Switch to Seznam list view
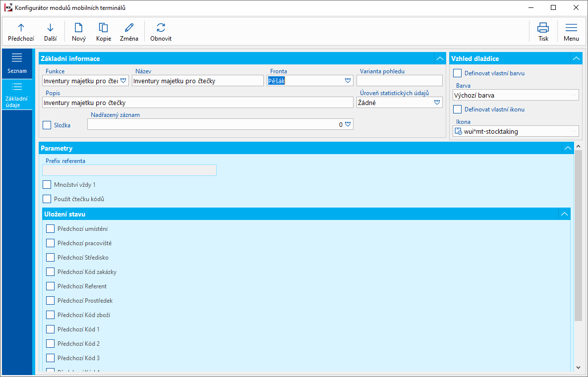Image resolution: width=588 pixels, height=377 pixels. point(17,63)
